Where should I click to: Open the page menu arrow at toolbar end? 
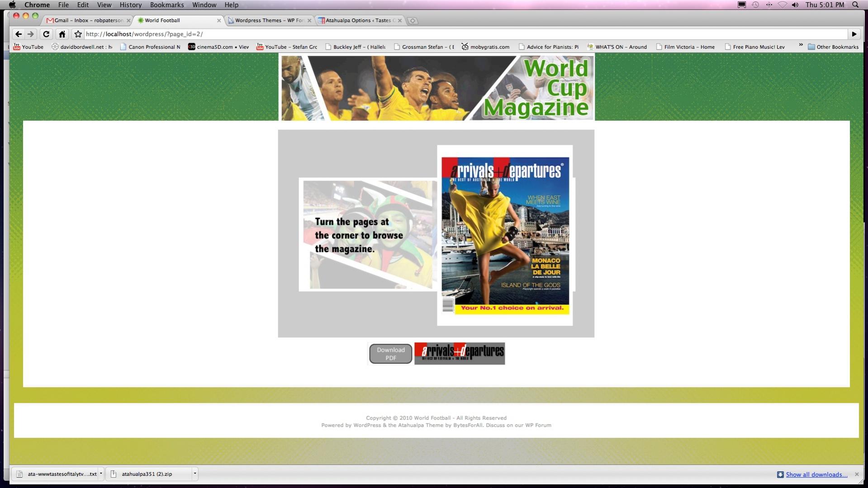tap(854, 34)
